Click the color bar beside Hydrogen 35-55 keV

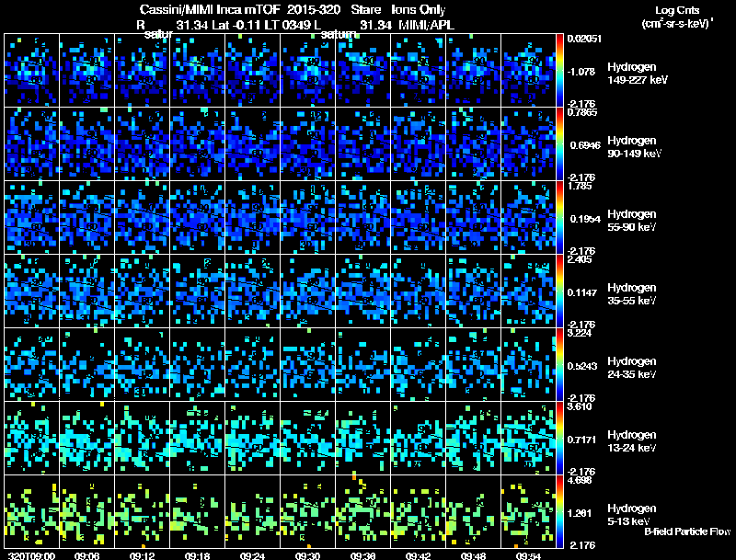(x=559, y=291)
